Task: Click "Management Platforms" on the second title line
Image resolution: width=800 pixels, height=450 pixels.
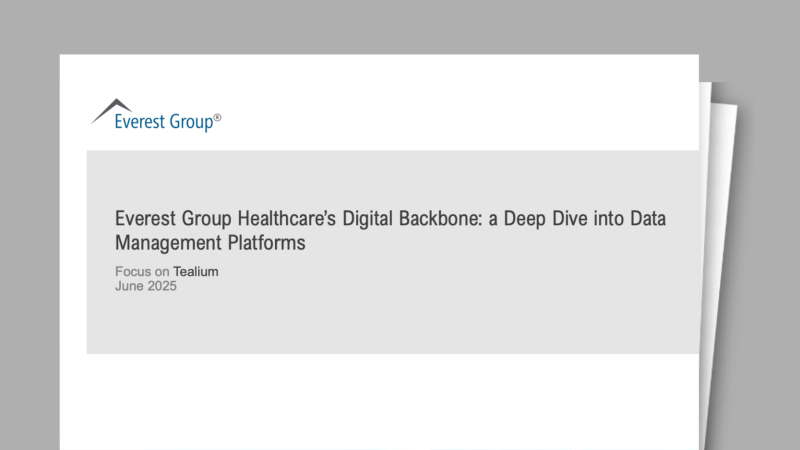Action: [x=208, y=242]
